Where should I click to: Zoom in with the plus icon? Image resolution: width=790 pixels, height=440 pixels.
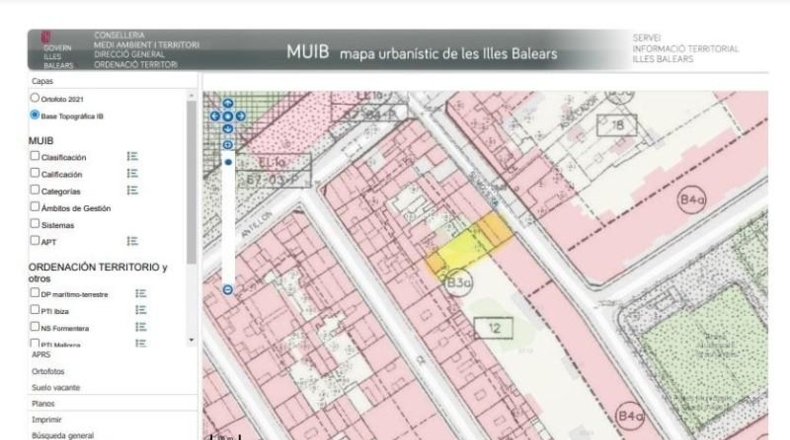pos(228,145)
